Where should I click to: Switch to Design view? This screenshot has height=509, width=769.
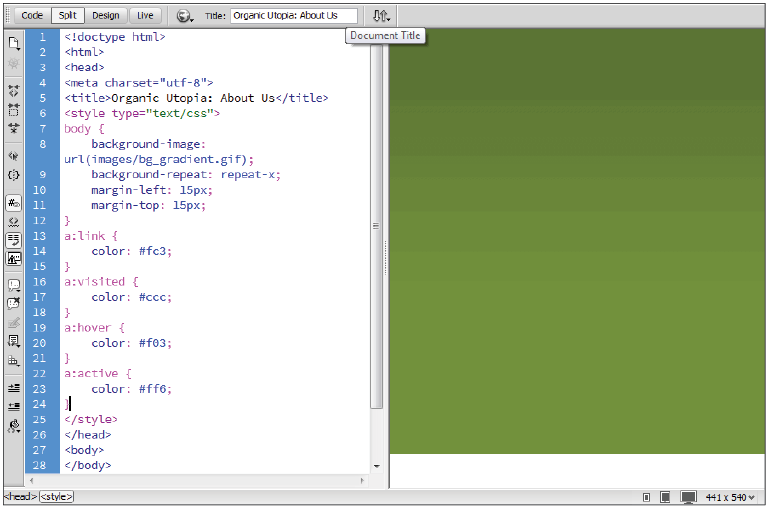coord(105,16)
